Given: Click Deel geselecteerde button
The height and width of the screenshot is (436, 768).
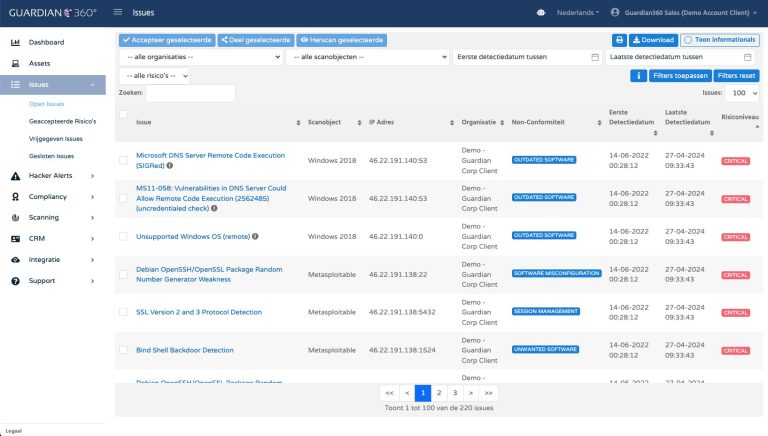Looking at the screenshot, I should 256,40.
